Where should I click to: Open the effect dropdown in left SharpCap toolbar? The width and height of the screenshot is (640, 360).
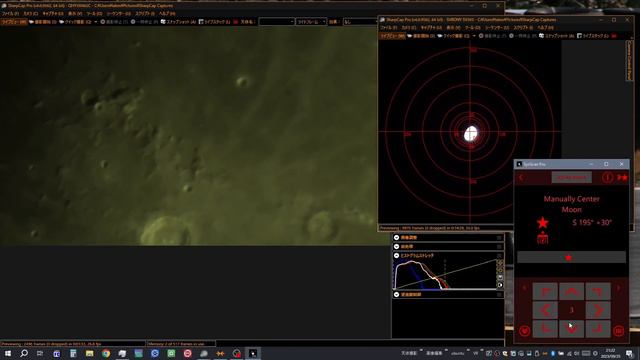(361, 22)
